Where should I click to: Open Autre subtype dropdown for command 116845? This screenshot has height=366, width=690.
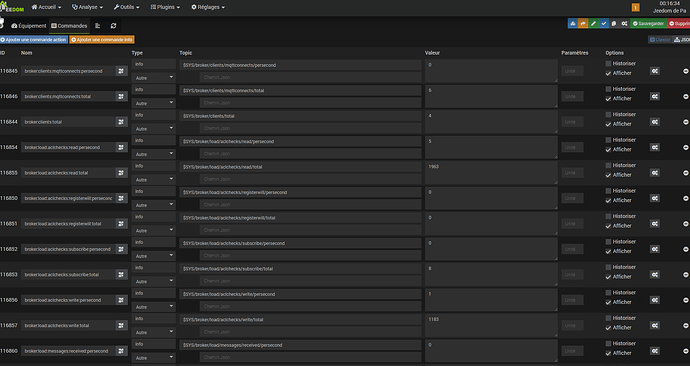pyautogui.click(x=154, y=78)
